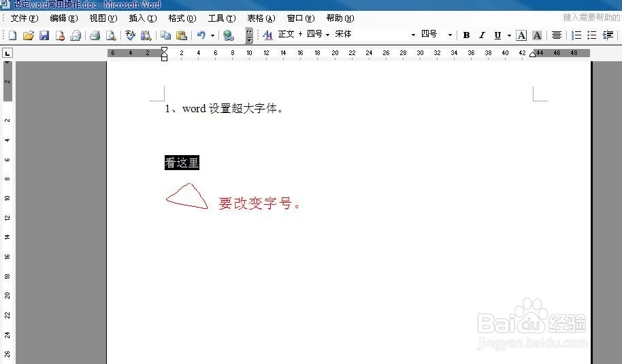Click the e-mail envelope toolbar icon
This screenshot has height=364, width=622.
[x=76, y=35]
